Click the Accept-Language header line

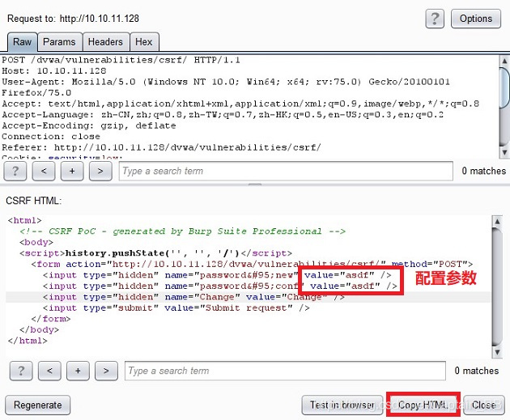tap(223, 114)
